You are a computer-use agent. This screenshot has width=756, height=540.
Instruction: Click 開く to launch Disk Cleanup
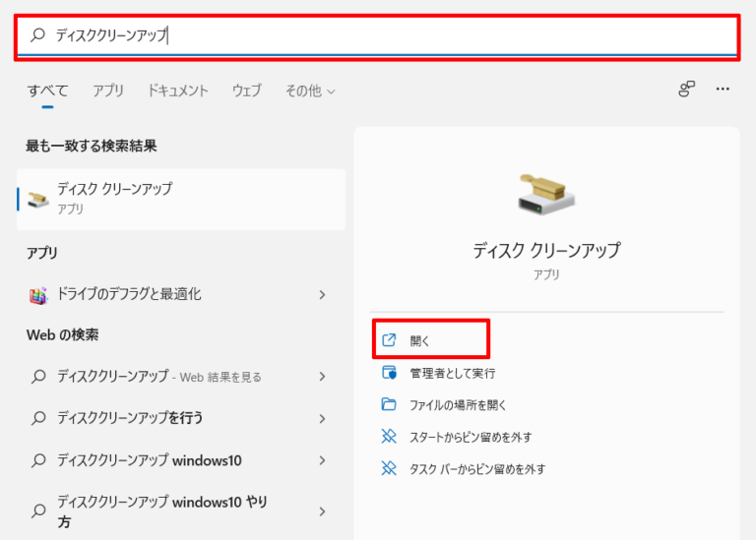point(420,341)
